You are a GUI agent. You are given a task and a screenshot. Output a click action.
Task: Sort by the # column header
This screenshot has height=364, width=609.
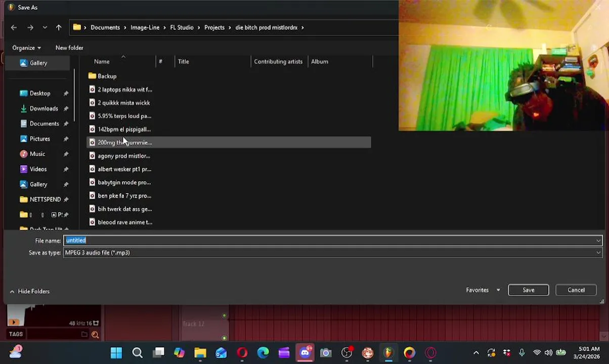pyautogui.click(x=160, y=62)
